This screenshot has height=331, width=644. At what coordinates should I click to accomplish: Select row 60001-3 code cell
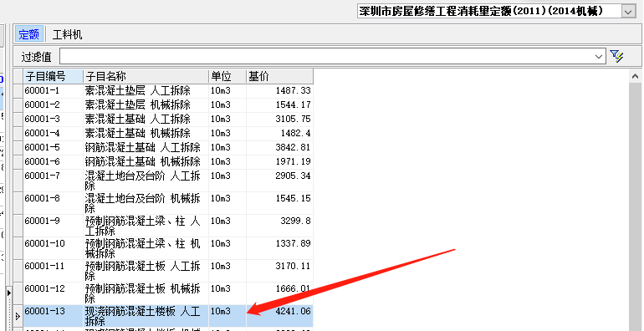pos(53,119)
